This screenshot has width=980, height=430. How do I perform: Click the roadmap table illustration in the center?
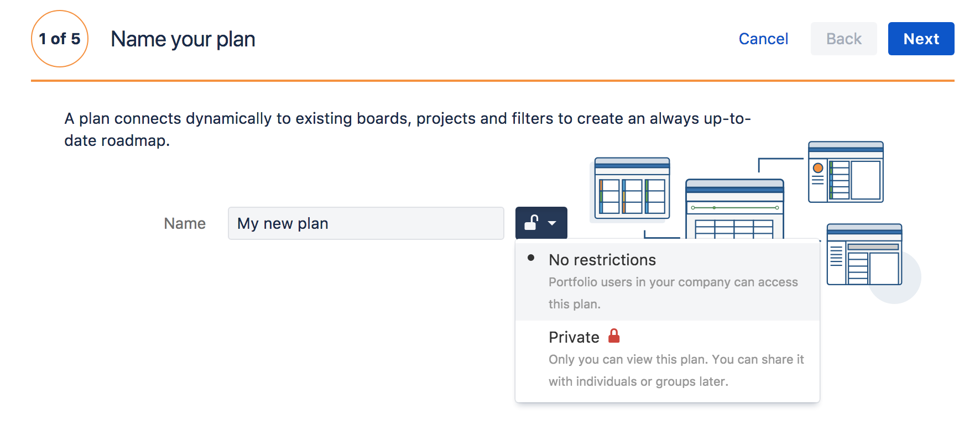click(734, 209)
